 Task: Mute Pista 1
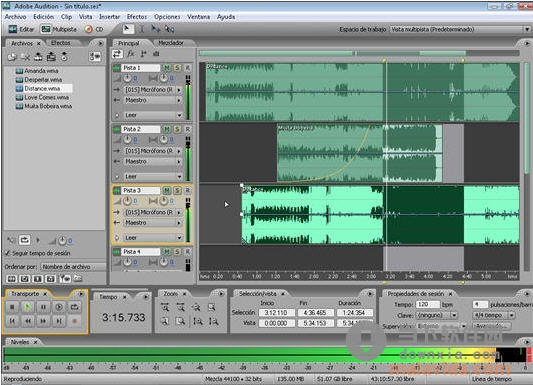tap(166, 68)
